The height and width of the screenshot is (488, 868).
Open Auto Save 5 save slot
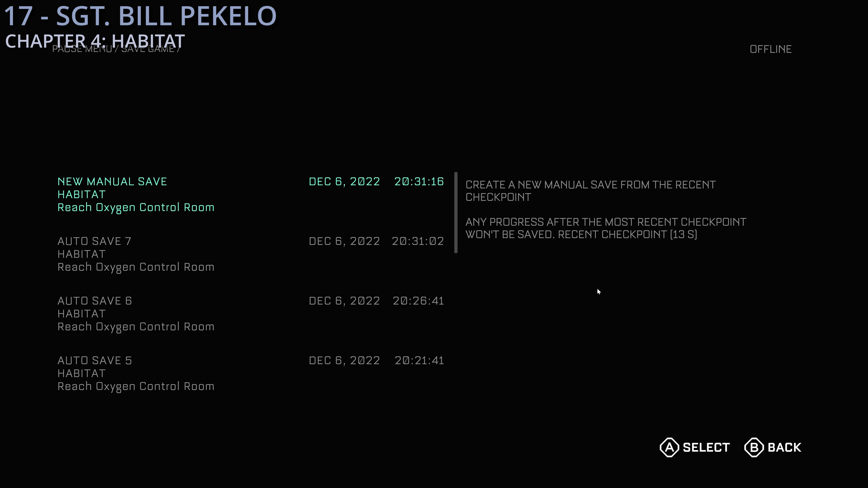pyautogui.click(x=95, y=360)
